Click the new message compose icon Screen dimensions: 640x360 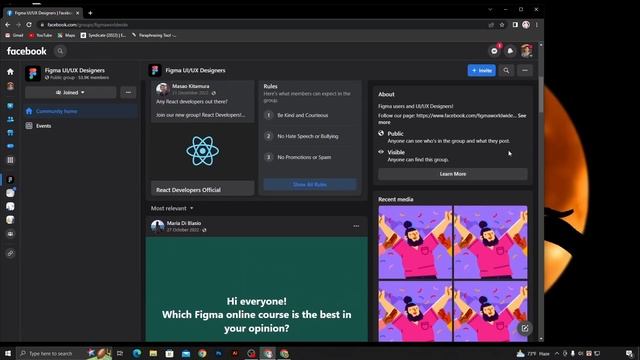(525, 328)
